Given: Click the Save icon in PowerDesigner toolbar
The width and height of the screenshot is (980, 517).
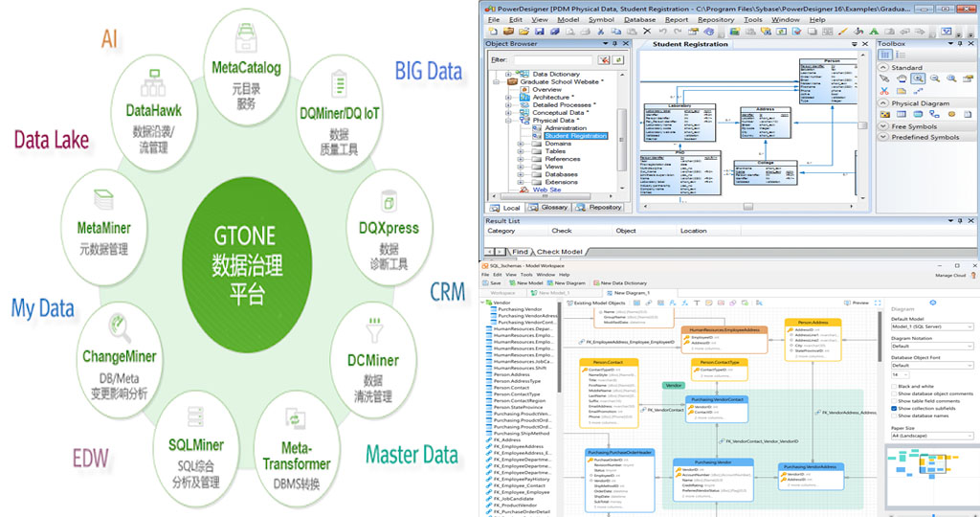Looking at the screenshot, I should (540, 32).
